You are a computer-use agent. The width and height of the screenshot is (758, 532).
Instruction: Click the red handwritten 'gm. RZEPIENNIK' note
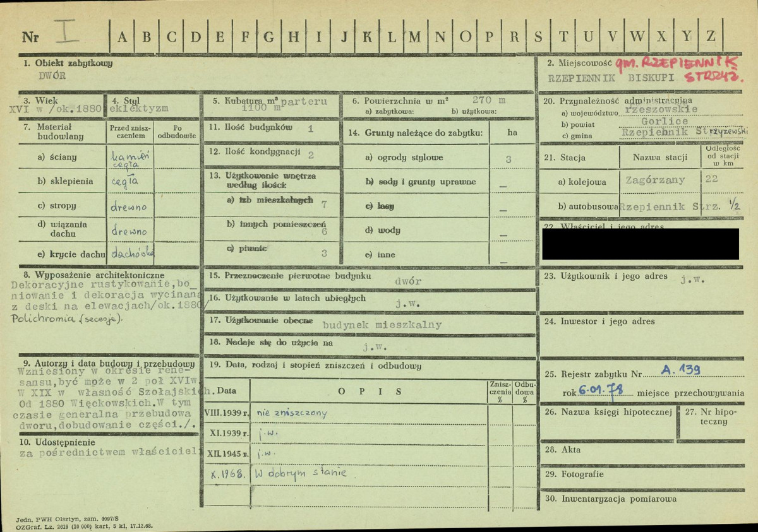click(x=676, y=63)
